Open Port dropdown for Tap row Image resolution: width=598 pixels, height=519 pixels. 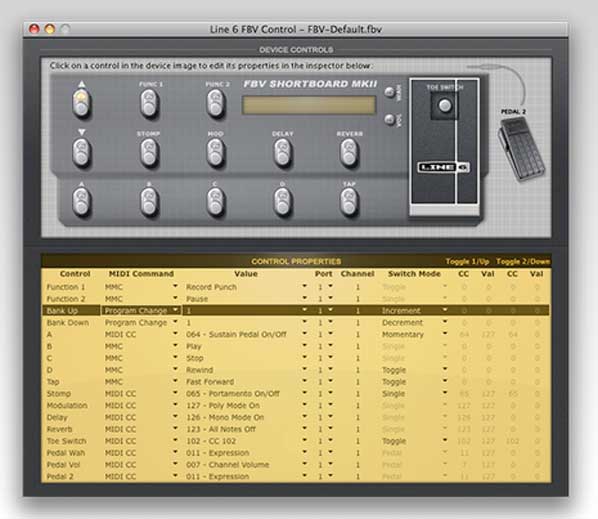[330, 381]
